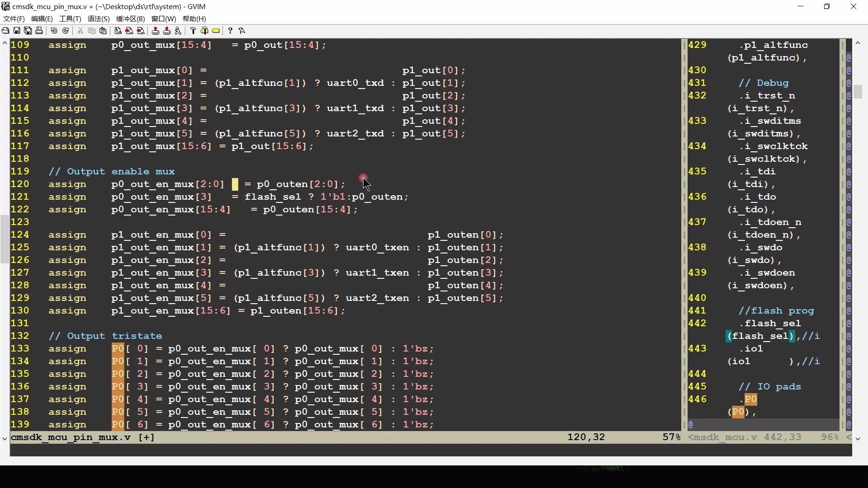Click the Save All files icon
The width and height of the screenshot is (868, 488).
[x=28, y=31]
